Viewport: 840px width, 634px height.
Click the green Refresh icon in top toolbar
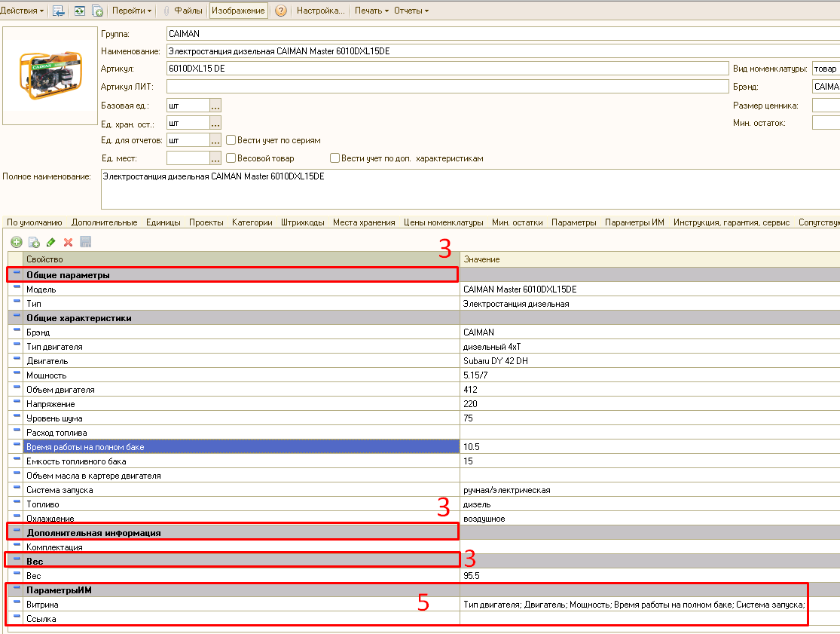[x=79, y=11]
